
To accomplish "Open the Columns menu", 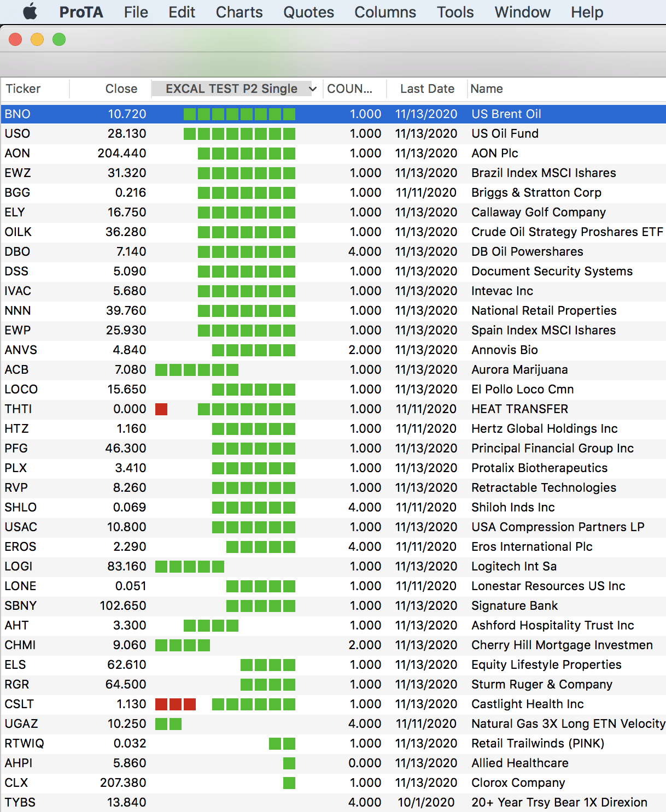I will coord(385,12).
